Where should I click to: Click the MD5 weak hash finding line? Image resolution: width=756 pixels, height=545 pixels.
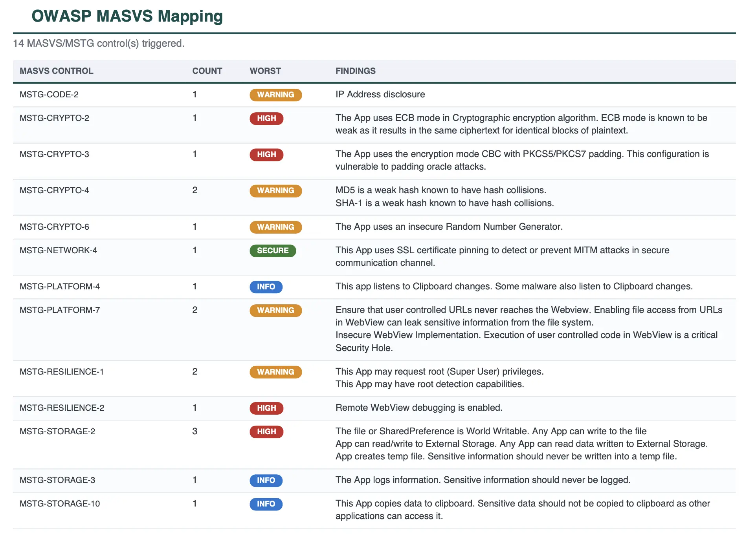(x=440, y=190)
